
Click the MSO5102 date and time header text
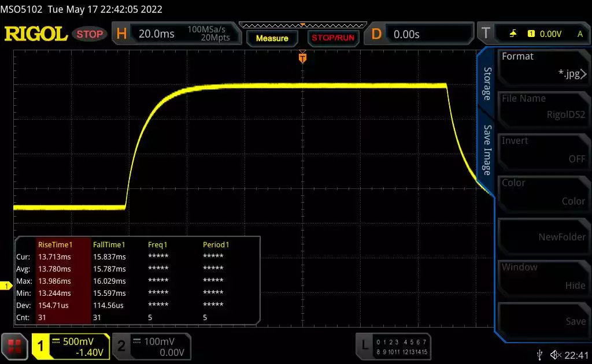[81, 9]
